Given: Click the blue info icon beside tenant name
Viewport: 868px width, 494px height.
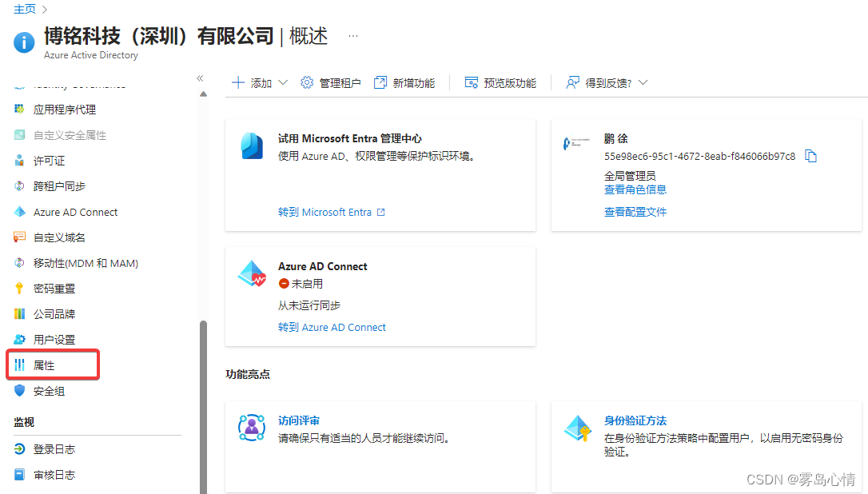Looking at the screenshot, I should pyautogui.click(x=24, y=42).
